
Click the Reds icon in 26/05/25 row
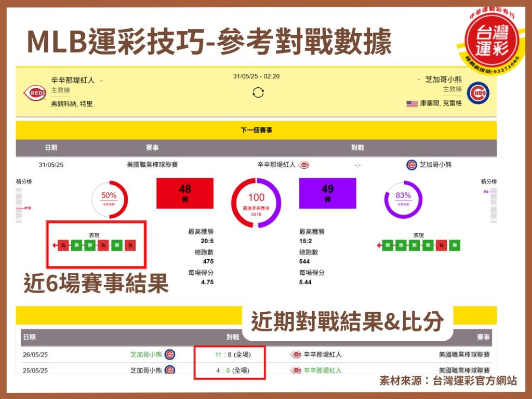[296, 354]
